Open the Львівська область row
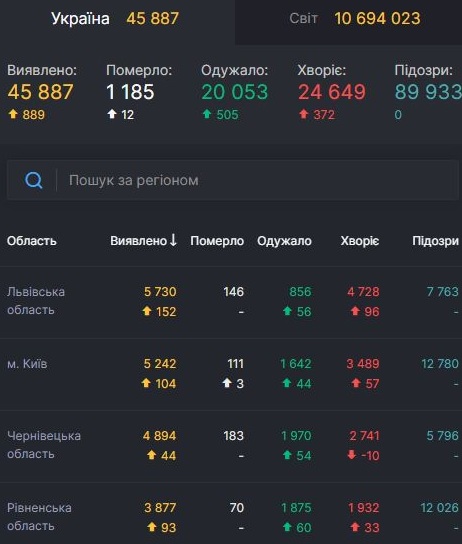The width and height of the screenshot is (462, 544). click(231, 302)
